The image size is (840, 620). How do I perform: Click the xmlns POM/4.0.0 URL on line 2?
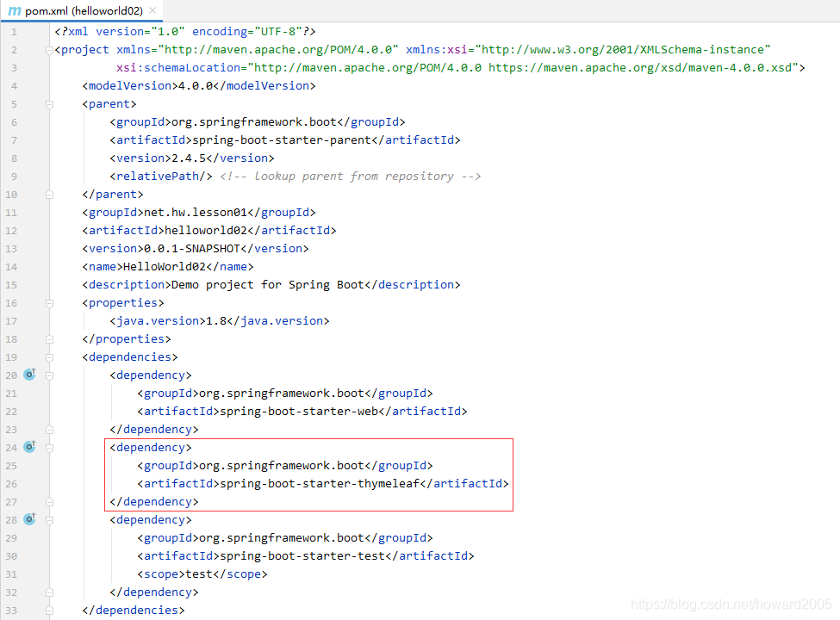[278, 50]
